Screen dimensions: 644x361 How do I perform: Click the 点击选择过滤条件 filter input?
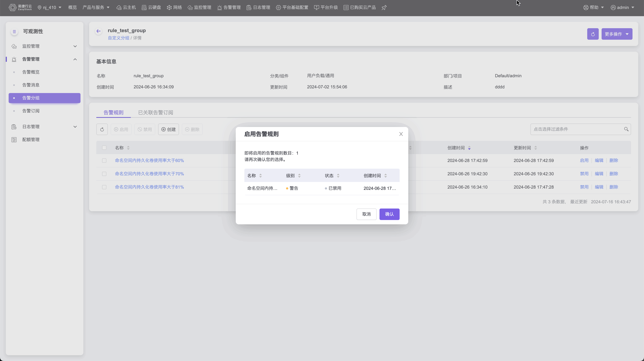575,129
